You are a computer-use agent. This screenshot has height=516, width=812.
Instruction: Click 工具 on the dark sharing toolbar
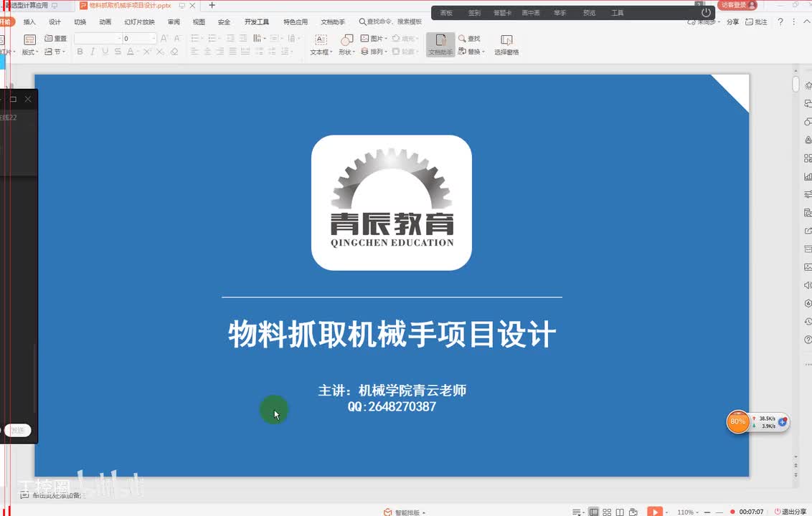[x=618, y=12]
